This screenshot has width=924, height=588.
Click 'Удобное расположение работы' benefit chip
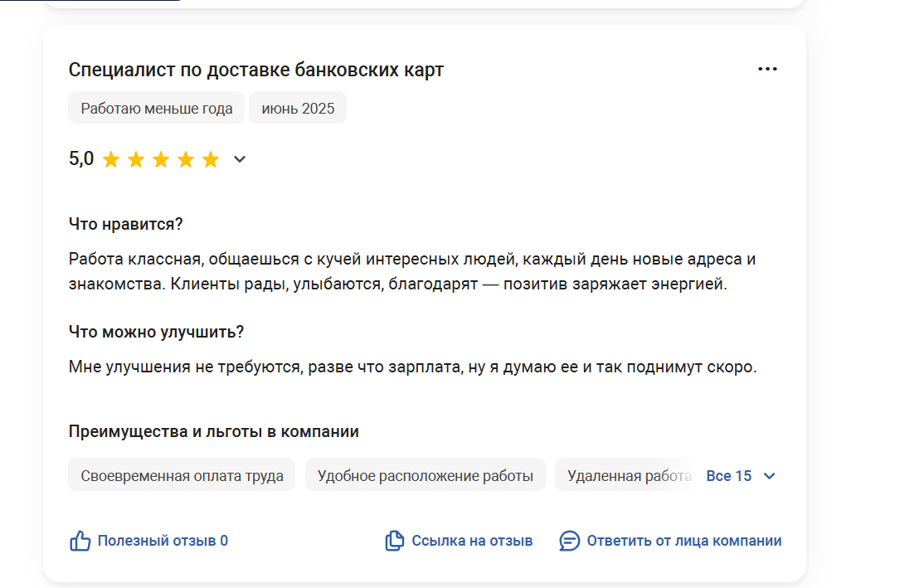pyautogui.click(x=425, y=475)
